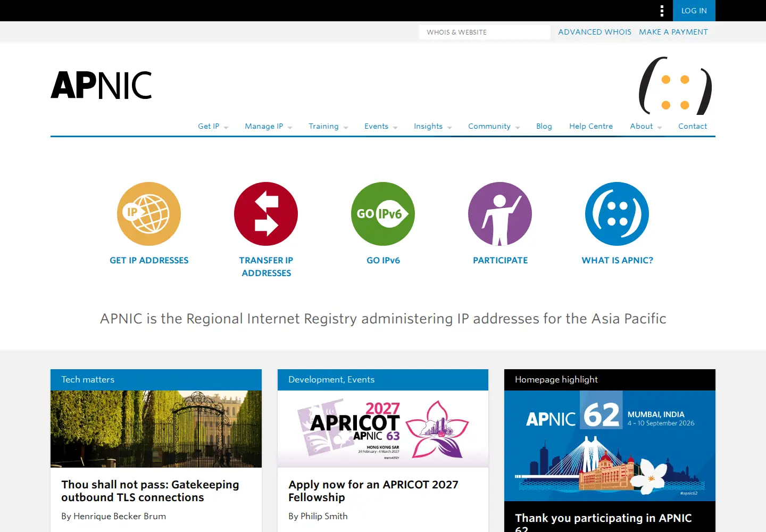Open 'Apply now for an APRICOT 2027 Fellowship'
This screenshot has width=766, height=532.
373,491
